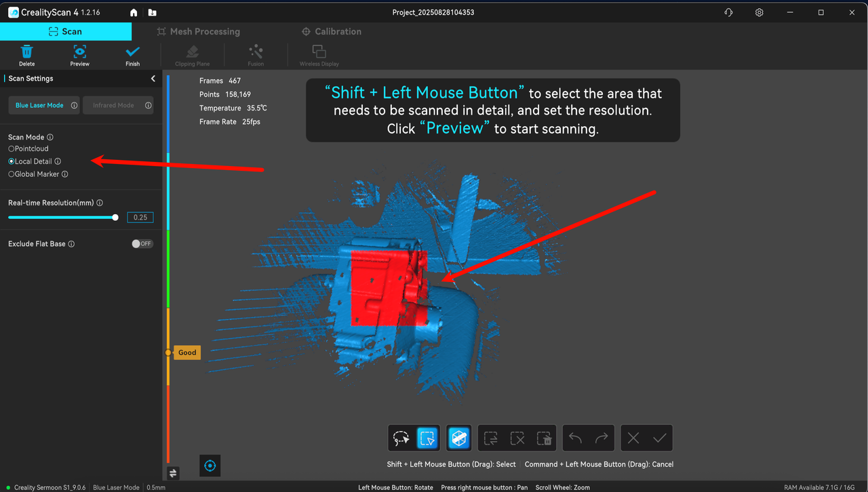The image size is (868, 492).
Task: Open the settings gear menu
Action: 759,13
